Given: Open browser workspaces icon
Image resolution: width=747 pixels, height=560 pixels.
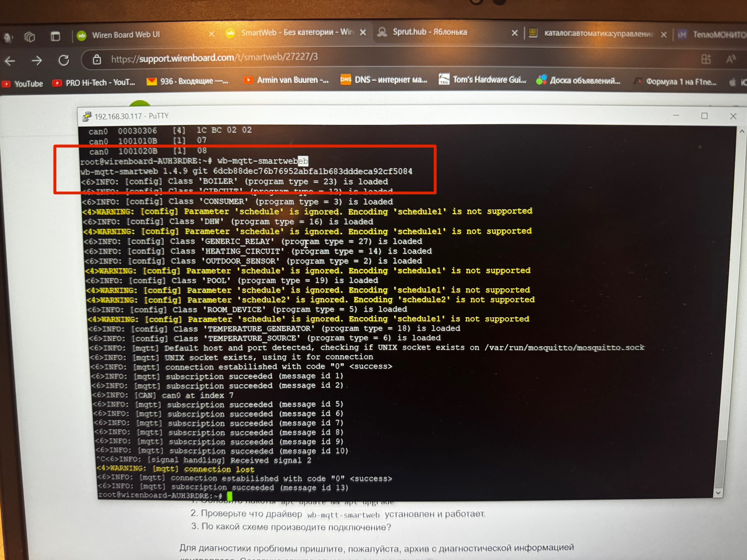Looking at the screenshot, I should (x=30, y=36).
